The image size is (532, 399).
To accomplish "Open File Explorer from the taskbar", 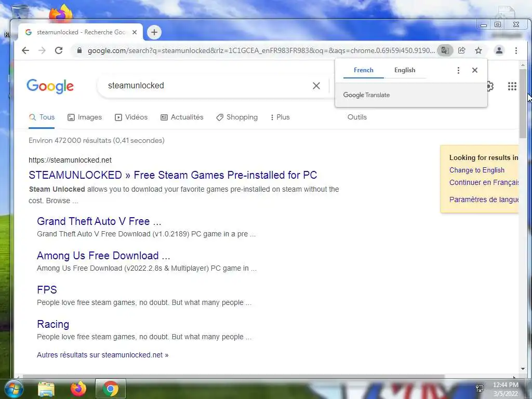I will pyautogui.click(x=46, y=389).
